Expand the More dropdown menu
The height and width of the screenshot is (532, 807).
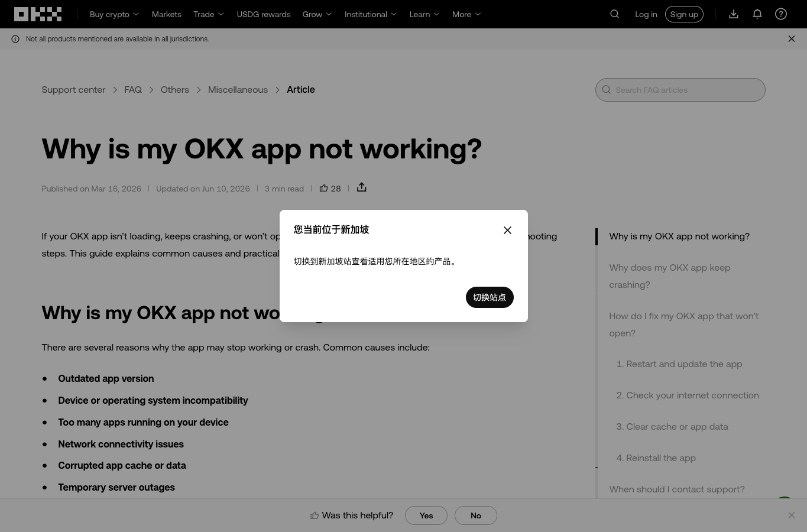pyautogui.click(x=466, y=14)
